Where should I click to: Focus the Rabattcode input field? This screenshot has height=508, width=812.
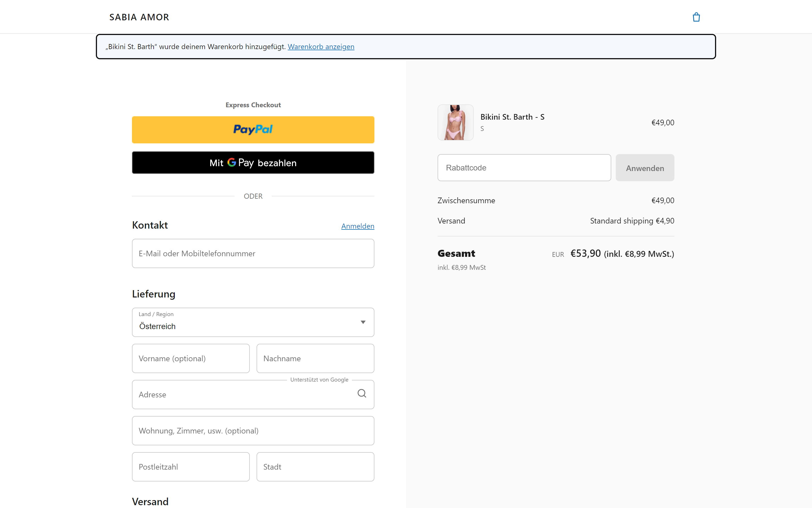pyautogui.click(x=524, y=168)
